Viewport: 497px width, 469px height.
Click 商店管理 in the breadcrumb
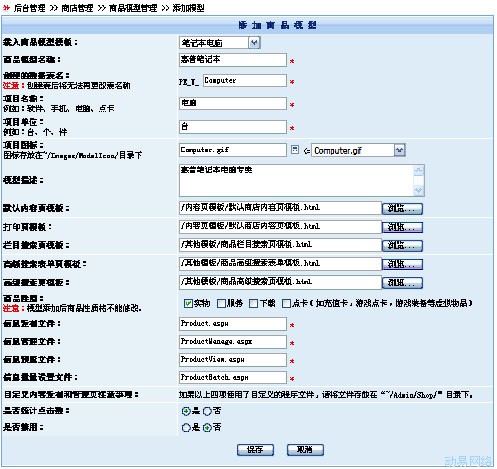[x=77, y=8]
